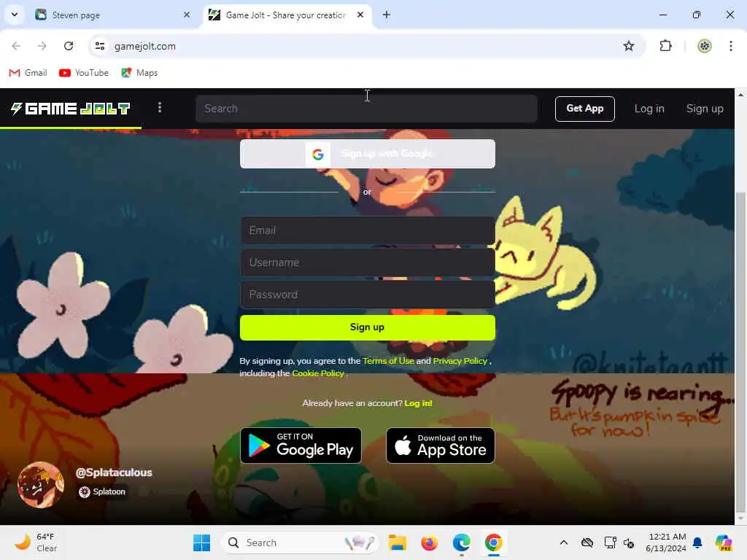Open the Splatoon community tag
This screenshot has width=747, height=560.
point(102,492)
